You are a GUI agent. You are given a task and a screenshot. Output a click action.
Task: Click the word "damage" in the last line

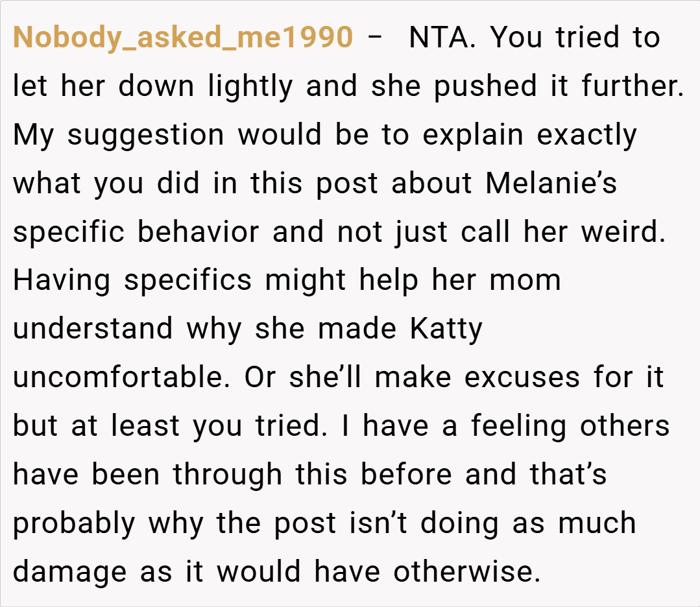pos(69,571)
